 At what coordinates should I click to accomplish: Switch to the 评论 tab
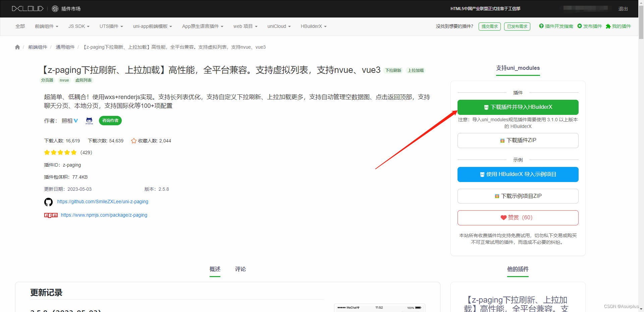(x=240, y=269)
